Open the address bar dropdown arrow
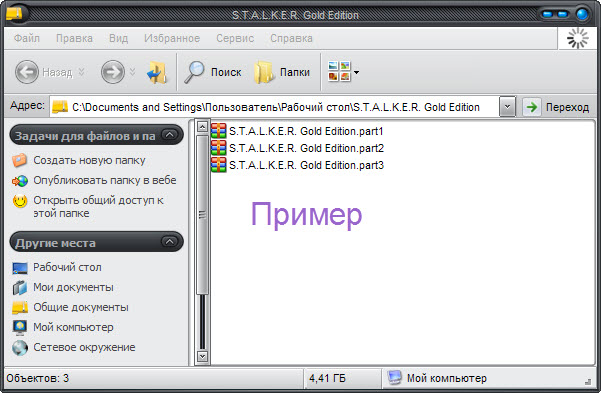 coord(507,107)
